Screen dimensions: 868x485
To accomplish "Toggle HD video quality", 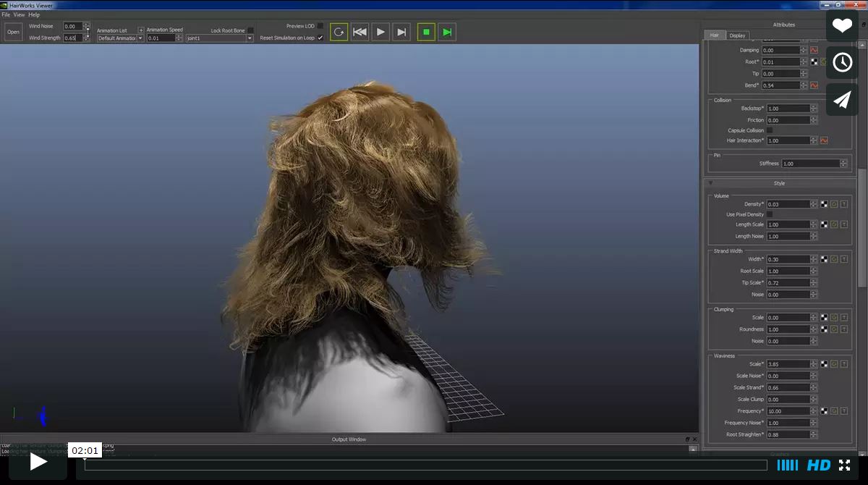I will [x=819, y=465].
